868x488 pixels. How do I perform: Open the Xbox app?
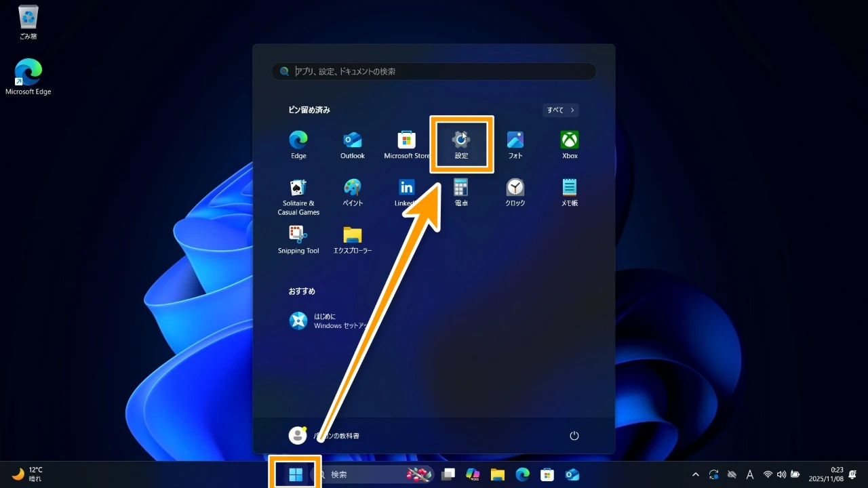point(570,144)
